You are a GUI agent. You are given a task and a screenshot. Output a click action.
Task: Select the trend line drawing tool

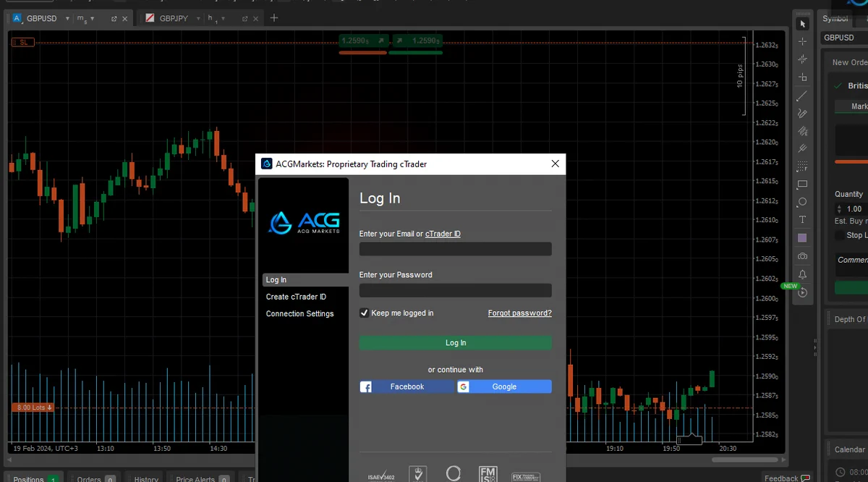click(802, 96)
